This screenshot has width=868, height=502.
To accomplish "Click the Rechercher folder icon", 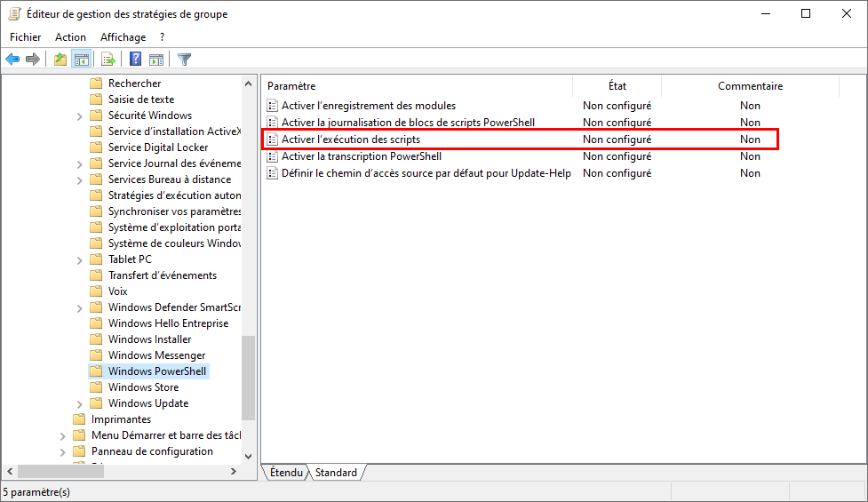I will click(96, 84).
